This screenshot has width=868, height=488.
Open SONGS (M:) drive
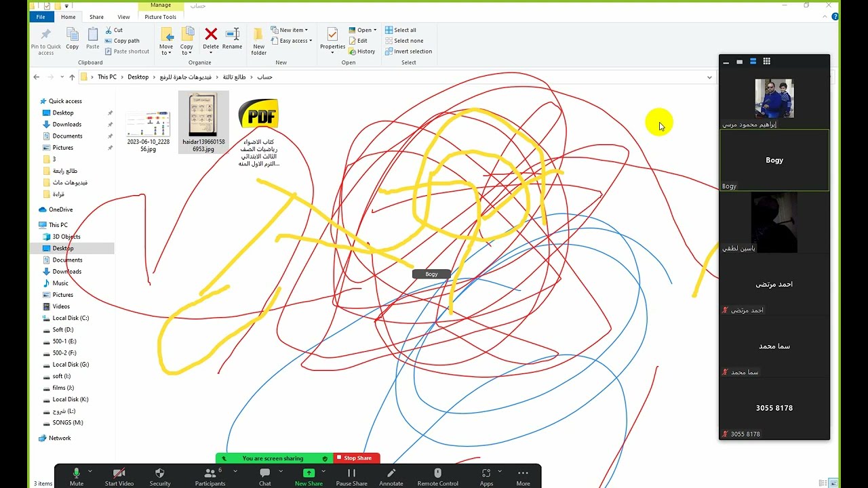67,422
